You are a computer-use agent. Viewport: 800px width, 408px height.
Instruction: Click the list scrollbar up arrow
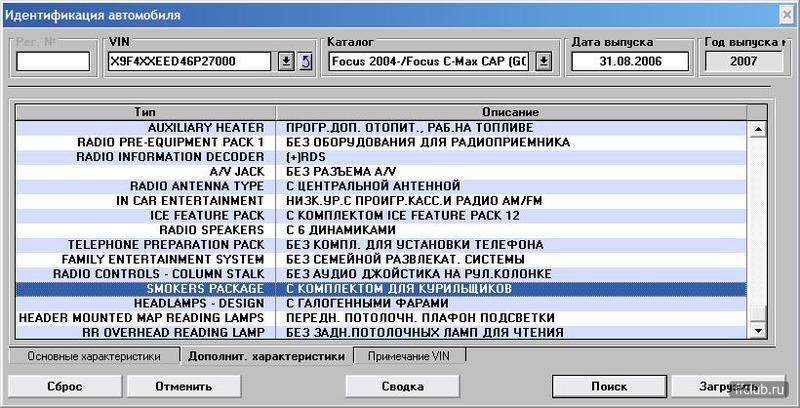pos(758,129)
